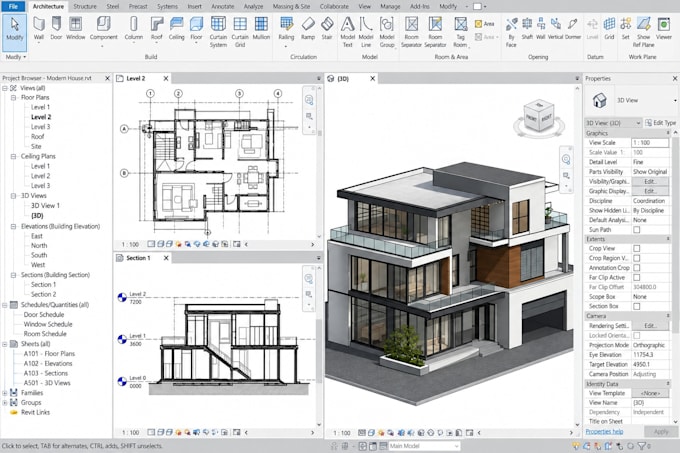This screenshot has height=453, width=680.
Task: Choose the By Face opening tool
Action: click(x=511, y=32)
